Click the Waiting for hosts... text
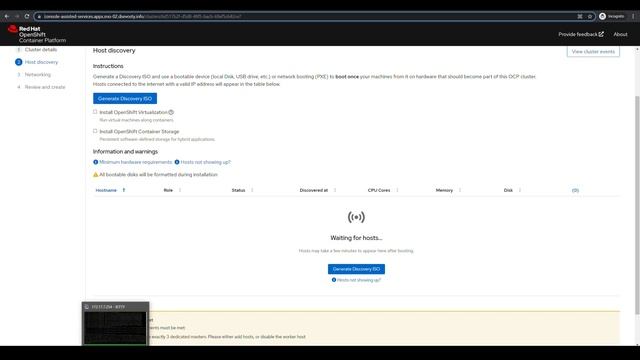The image size is (640, 360). [356, 238]
